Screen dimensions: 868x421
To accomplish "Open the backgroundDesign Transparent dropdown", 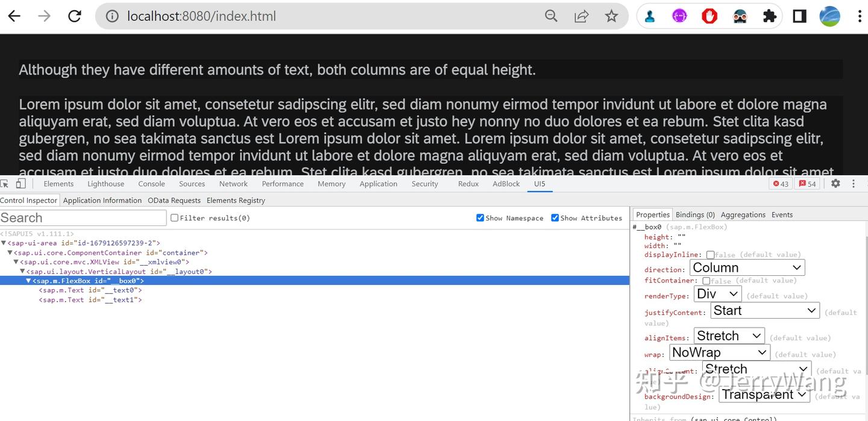I will (764, 394).
